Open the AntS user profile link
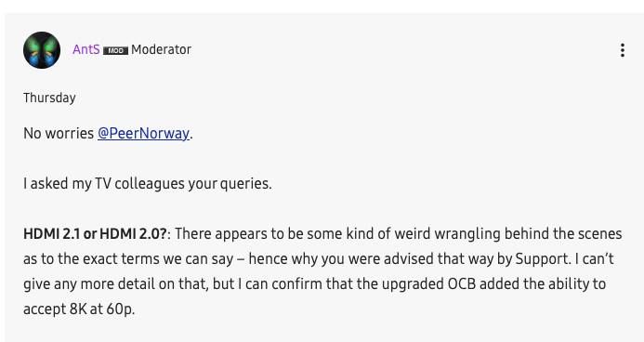 [x=86, y=49]
